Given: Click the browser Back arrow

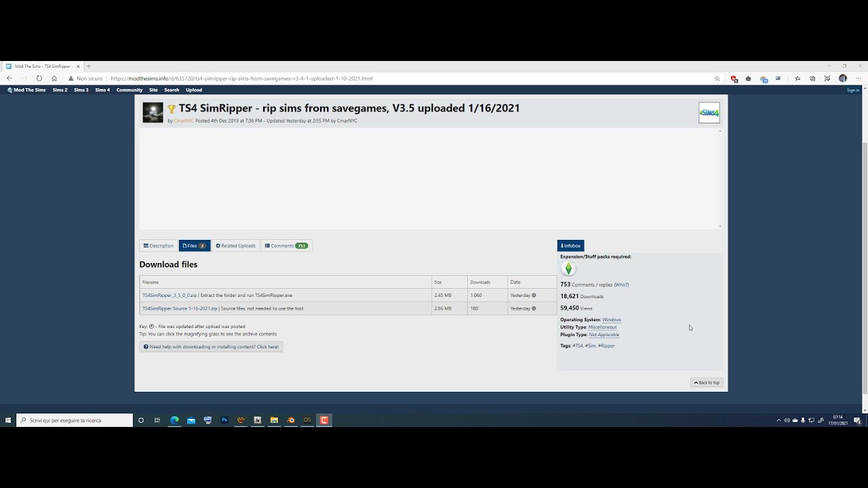Looking at the screenshot, I should [x=9, y=79].
